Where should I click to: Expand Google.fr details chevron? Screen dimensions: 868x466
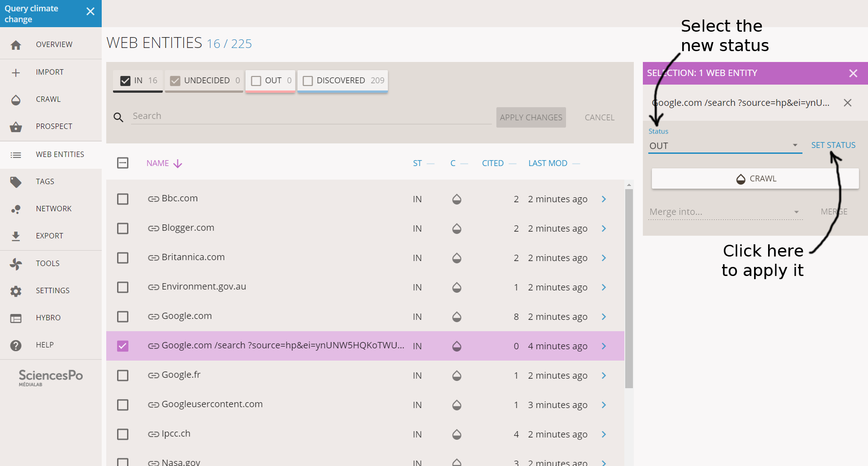[604, 376]
